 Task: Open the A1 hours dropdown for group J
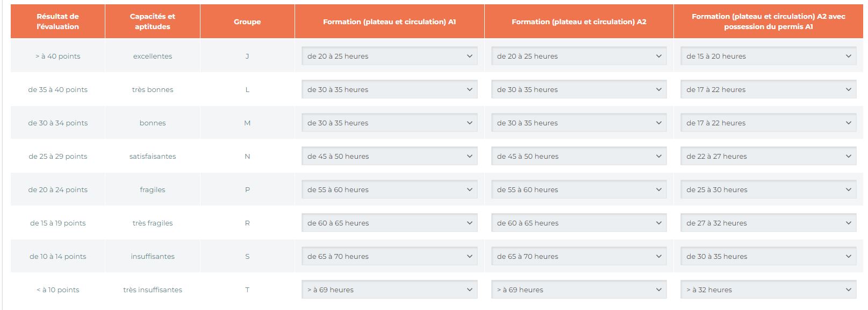(x=389, y=56)
